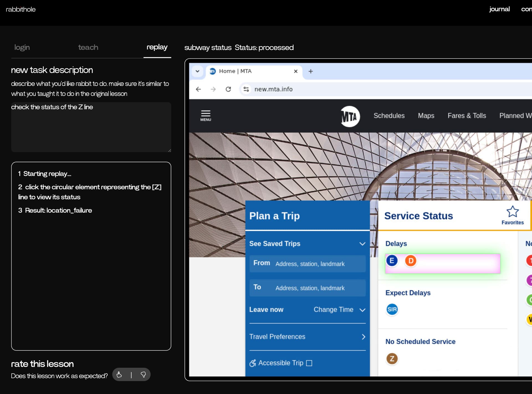
Task: Open Fares & Tolls in MTA nav
Action: [x=467, y=116]
